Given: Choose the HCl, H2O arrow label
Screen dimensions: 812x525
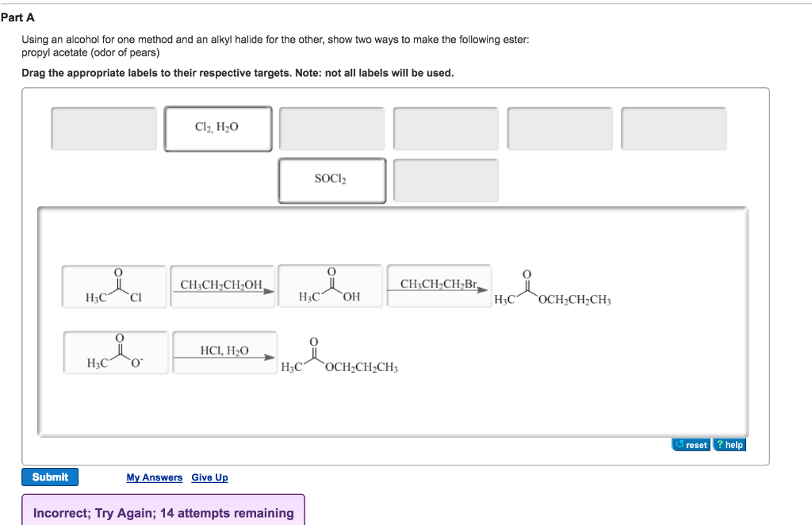Looking at the screenshot, I should (x=223, y=351).
